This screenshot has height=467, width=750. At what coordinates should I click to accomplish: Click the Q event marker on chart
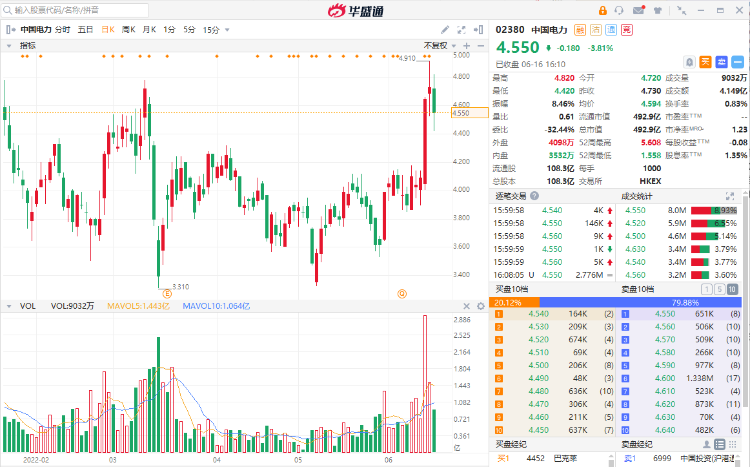click(402, 293)
